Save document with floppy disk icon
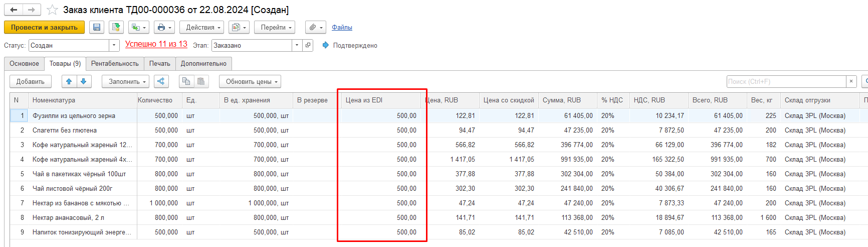Viewport: 868px width, 247px height. coord(97,27)
